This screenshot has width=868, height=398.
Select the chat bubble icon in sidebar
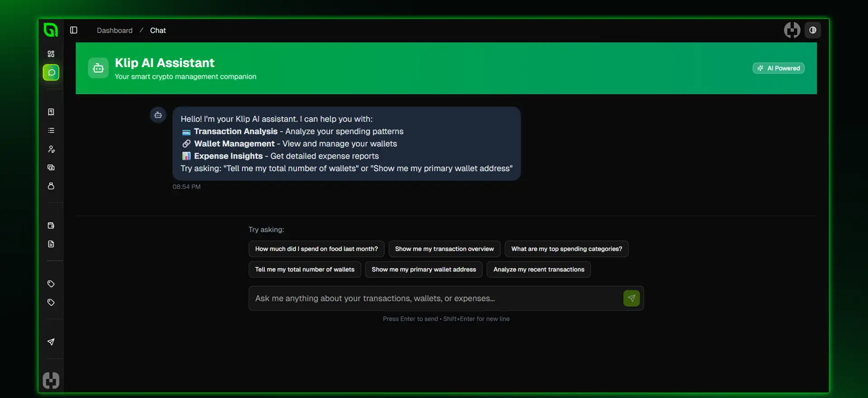coord(51,73)
